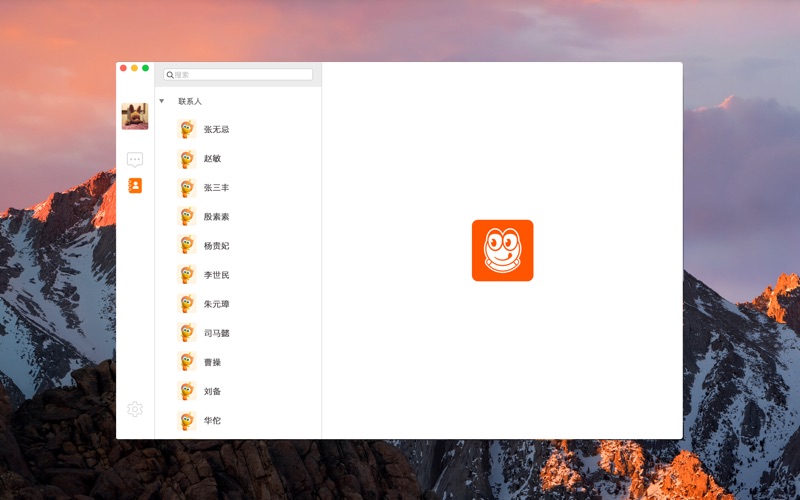Select the name 张三丰 in contacts

[216, 188]
